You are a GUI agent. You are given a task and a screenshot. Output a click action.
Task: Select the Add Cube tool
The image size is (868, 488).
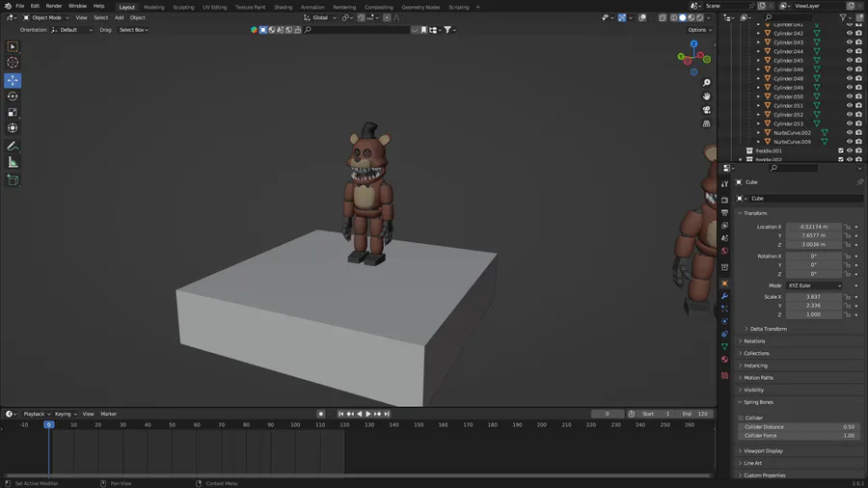tap(13, 180)
